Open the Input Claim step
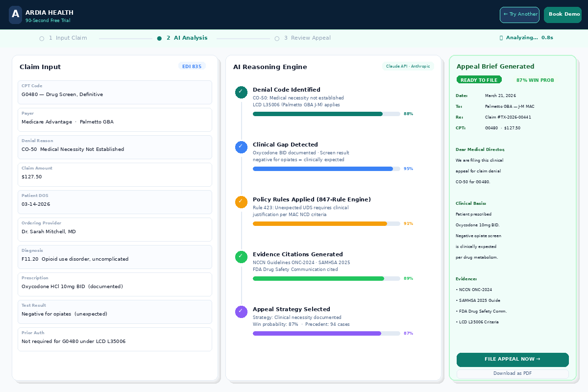This screenshot has width=588, height=392. pos(68,38)
